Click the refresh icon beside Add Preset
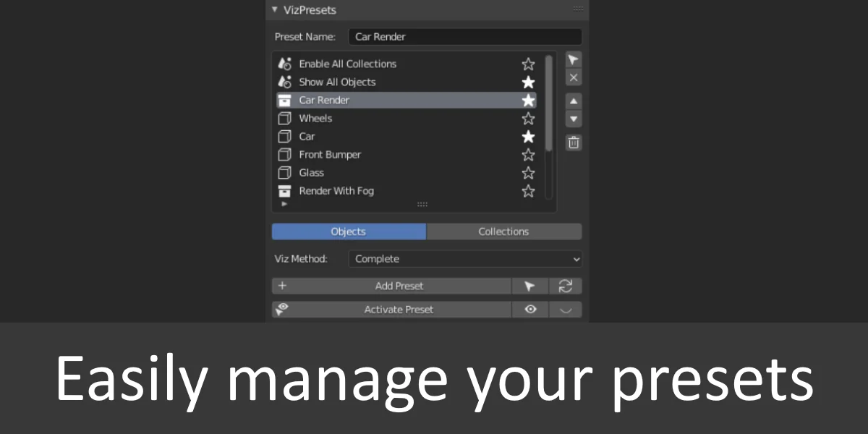Viewport: 868px width, 434px height. point(566,286)
